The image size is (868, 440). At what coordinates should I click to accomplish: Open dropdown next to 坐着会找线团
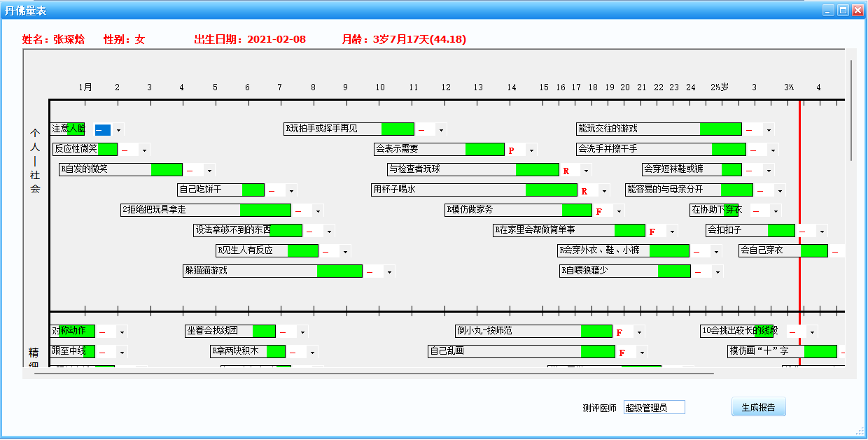coord(302,332)
